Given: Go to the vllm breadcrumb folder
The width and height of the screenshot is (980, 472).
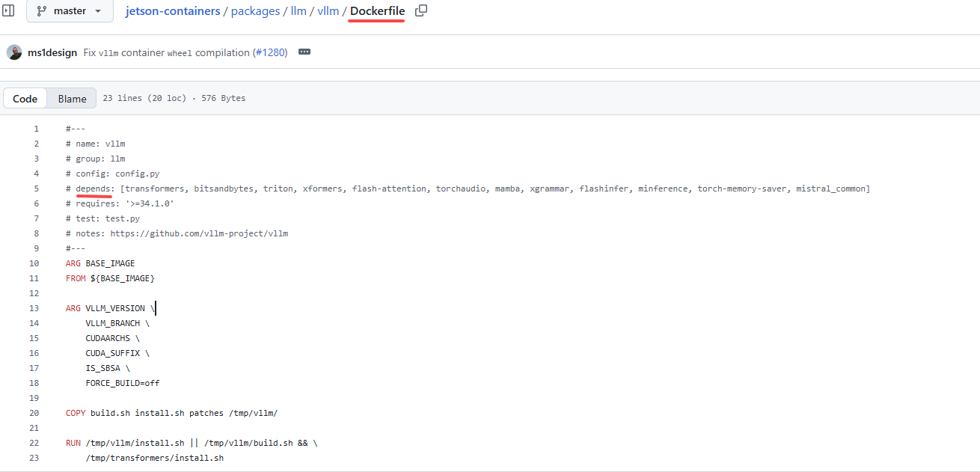Looking at the screenshot, I should pos(328,11).
